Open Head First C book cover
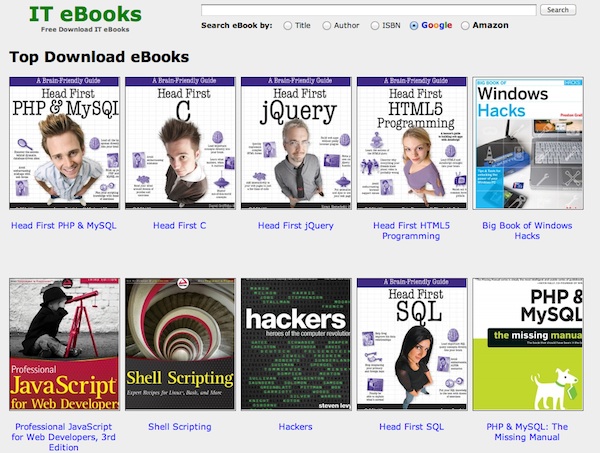Screen dimensions: 600x453 (x=180, y=143)
